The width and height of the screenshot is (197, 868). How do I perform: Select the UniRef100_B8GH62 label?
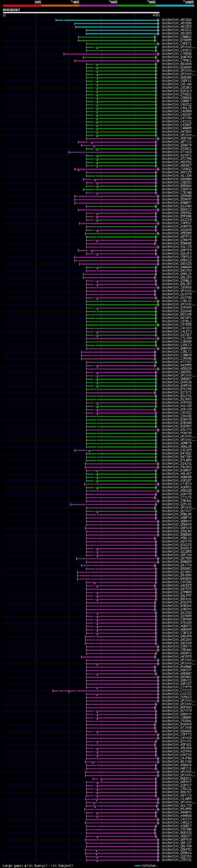tap(177, 568)
